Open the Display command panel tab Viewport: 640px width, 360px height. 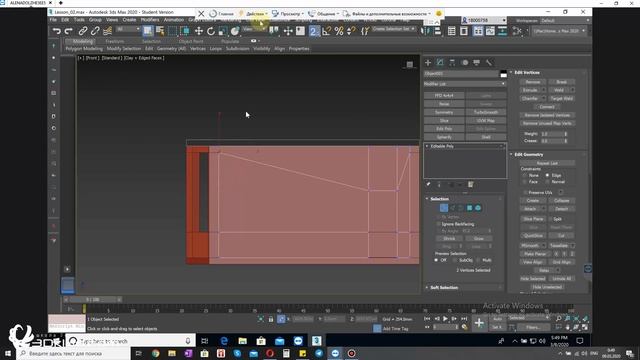[x=476, y=62]
